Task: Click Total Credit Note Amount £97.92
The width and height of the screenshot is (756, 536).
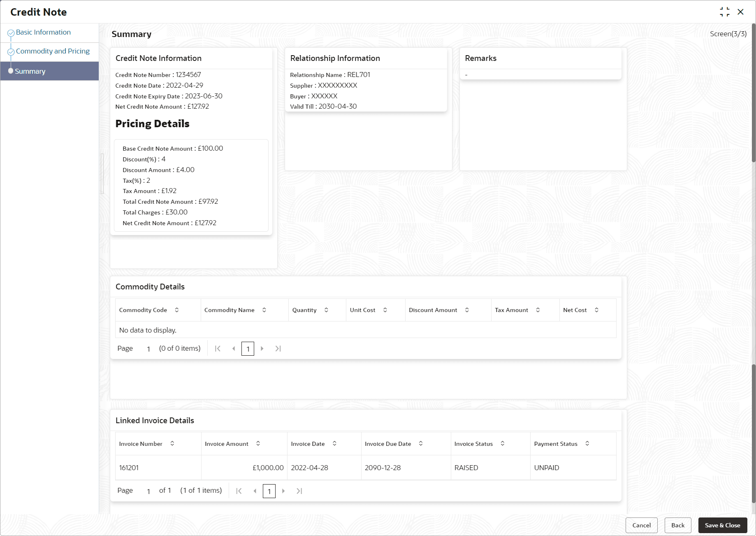Action: 208,201
